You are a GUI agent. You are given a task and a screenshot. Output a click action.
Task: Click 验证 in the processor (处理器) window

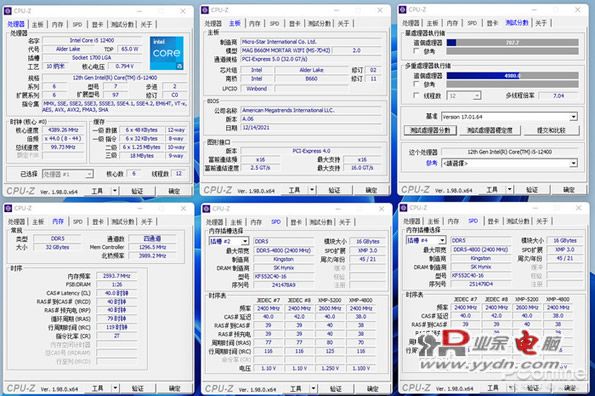[x=137, y=191]
